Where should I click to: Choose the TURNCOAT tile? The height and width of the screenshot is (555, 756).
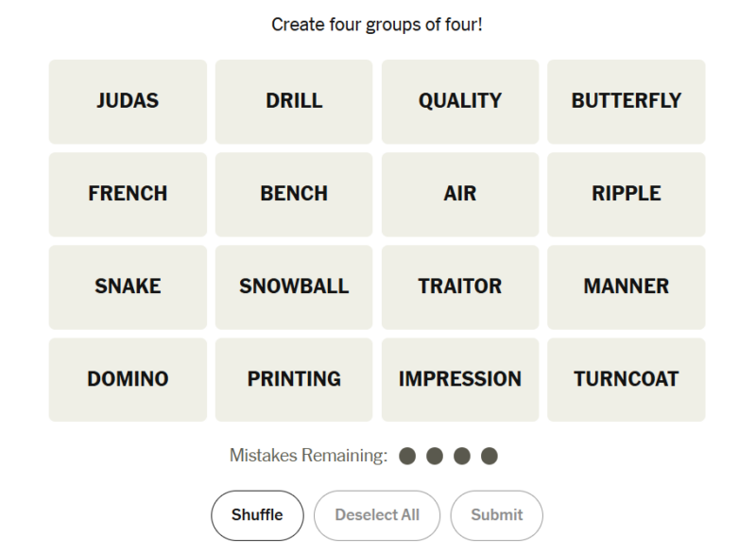(626, 379)
